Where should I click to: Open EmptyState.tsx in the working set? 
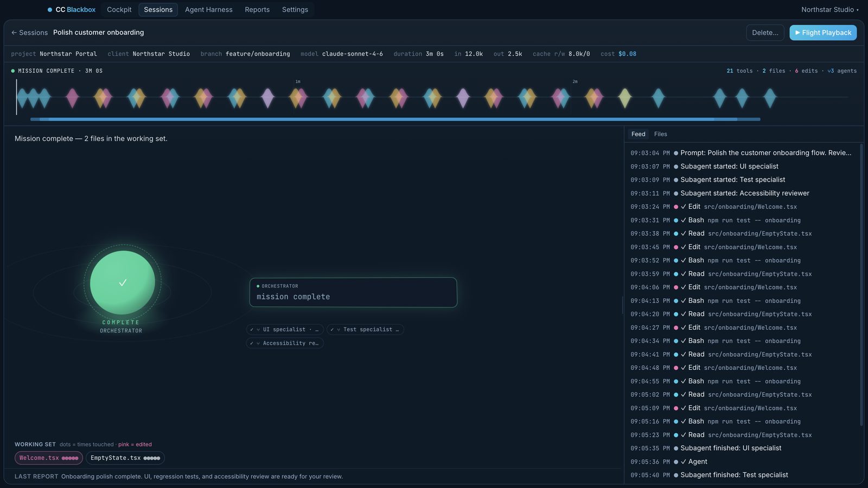pos(125,458)
